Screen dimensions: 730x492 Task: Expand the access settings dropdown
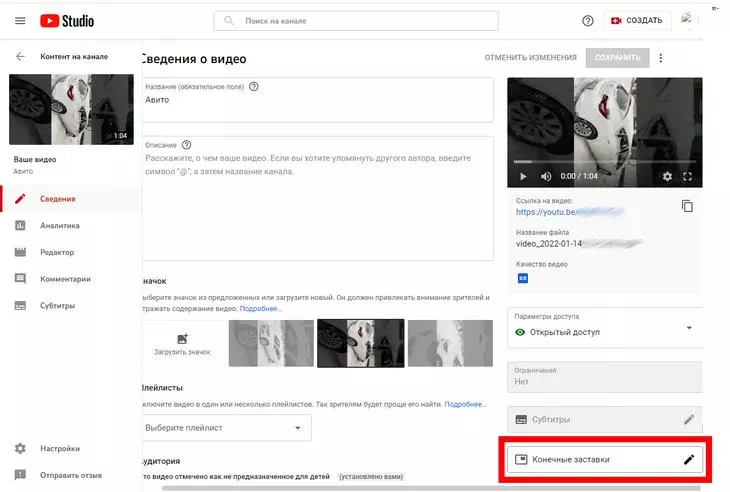pos(688,327)
